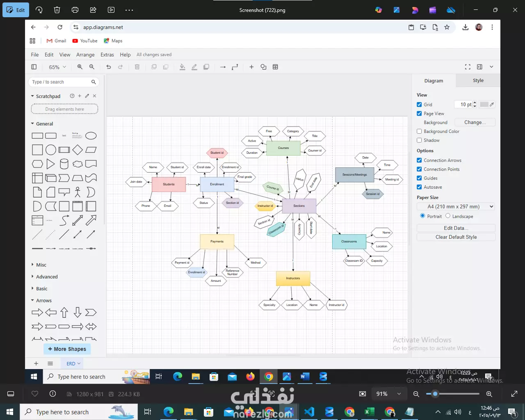Viewport: 525px width, 420px height.
Task: Open the 65% zoom level dropdown
Action: point(57,67)
